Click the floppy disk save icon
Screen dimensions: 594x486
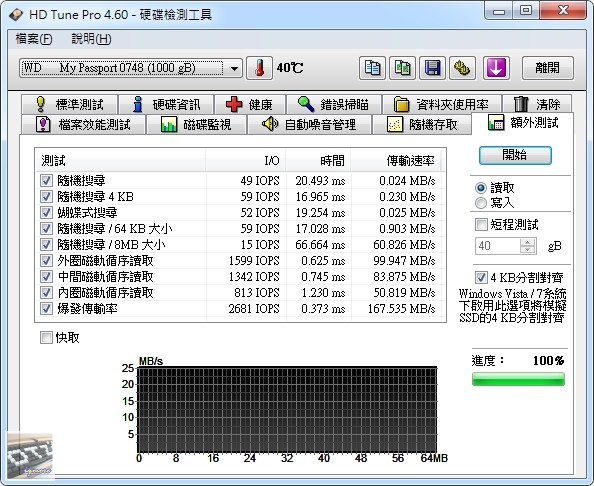point(432,68)
